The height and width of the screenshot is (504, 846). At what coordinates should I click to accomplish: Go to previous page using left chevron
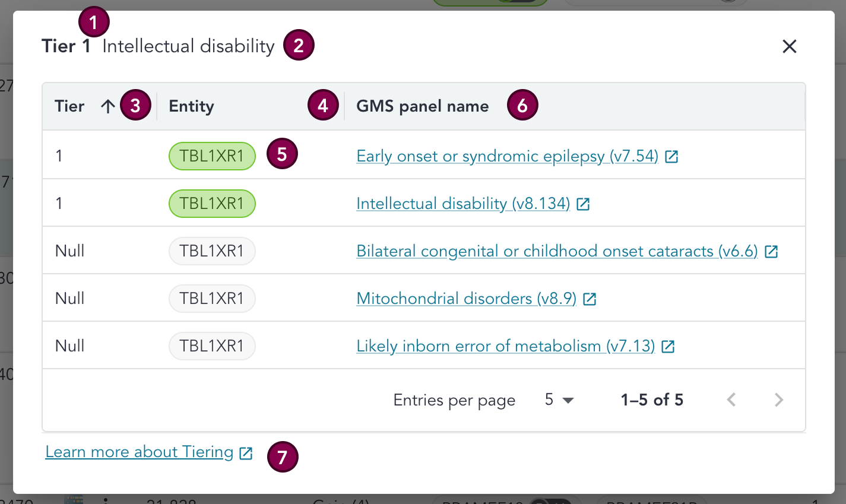tap(731, 400)
